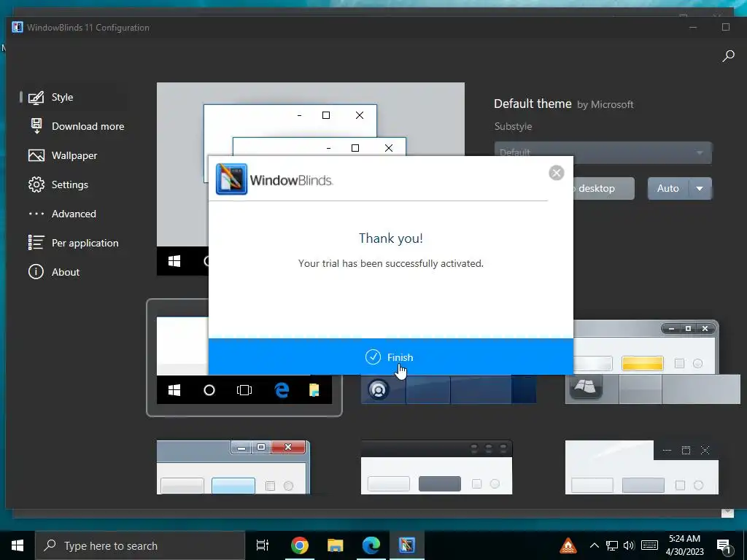747x560 pixels.
Task: Click the Download more arrow icon
Action: coord(36,126)
